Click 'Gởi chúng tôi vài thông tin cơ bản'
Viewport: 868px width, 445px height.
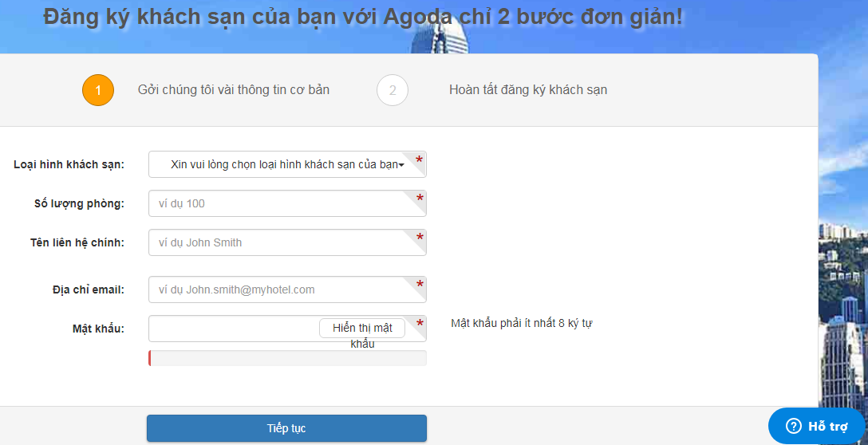[x=234, y=89]
